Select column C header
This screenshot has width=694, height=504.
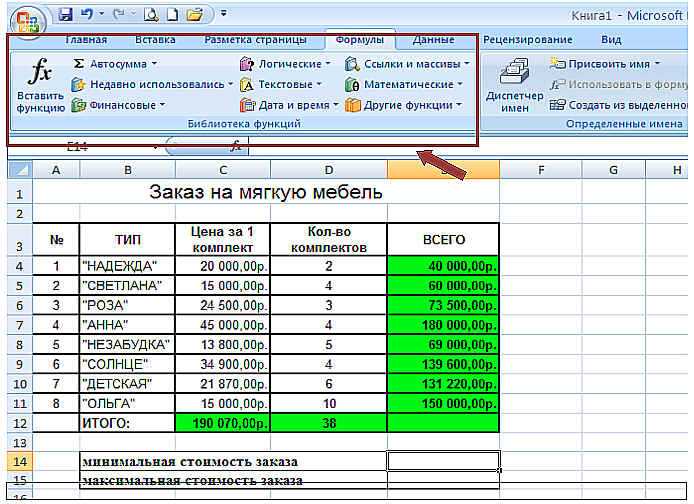pos(223,170)
